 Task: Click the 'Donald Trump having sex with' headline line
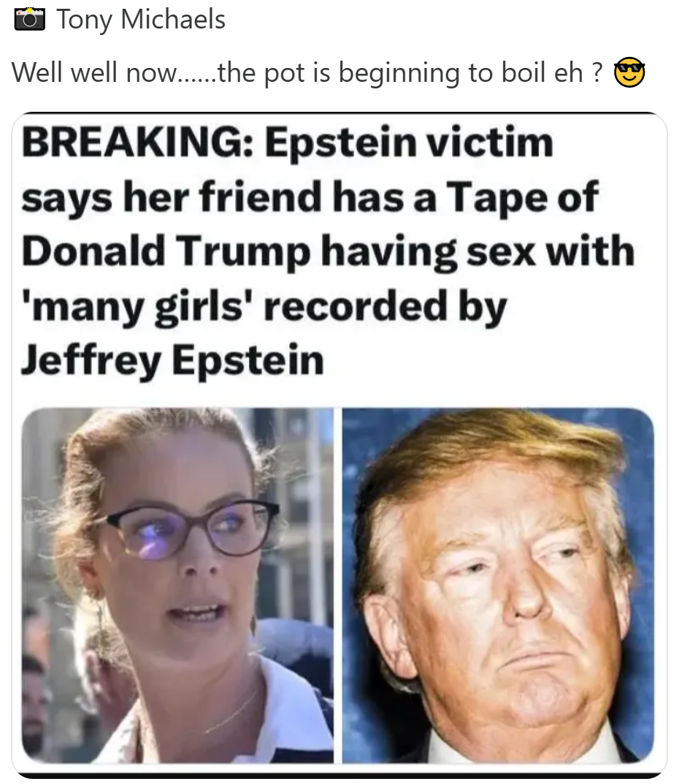328,251
